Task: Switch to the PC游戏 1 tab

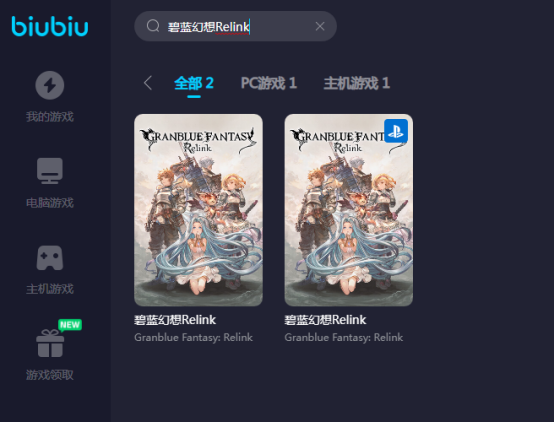Action: [269, 83]
